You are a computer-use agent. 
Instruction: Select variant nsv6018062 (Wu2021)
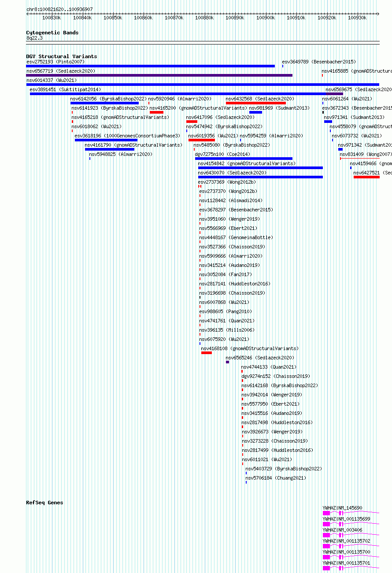coord(97,126)
